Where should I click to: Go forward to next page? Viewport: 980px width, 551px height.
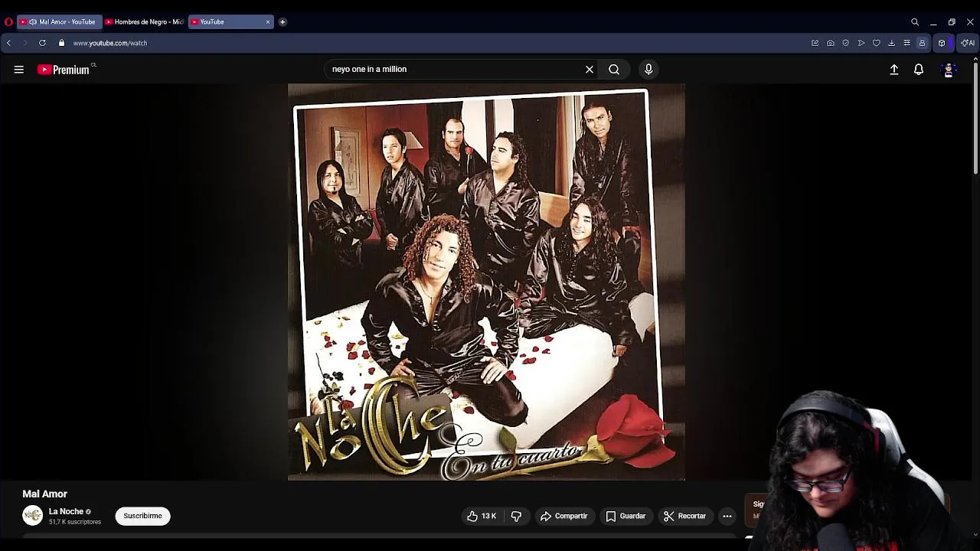coord(24,43)
